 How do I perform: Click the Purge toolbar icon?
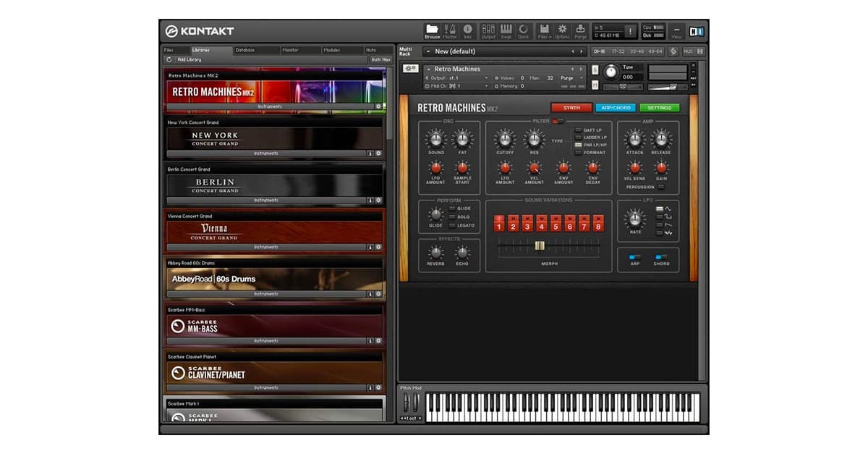click(581, 29)
